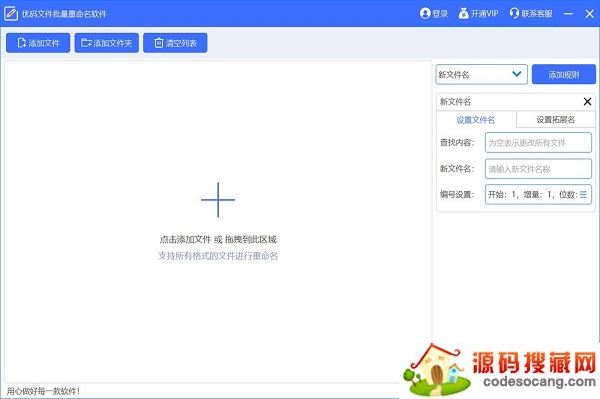Click the 开通VIP money bag icon
Image resolution: width=600 pixels, height=399 pixels.
tap(463, 13)
